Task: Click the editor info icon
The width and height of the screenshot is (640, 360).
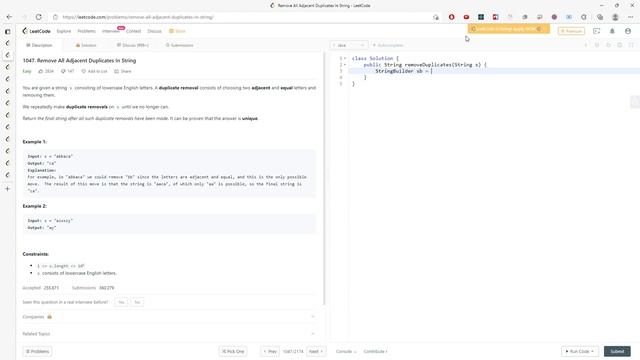Action: point(586,45)
